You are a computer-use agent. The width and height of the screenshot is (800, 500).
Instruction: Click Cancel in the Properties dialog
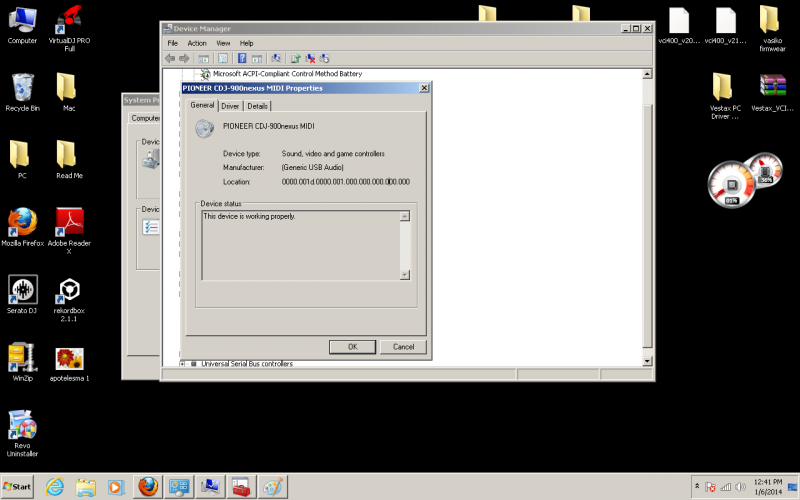tap(403, 347)
